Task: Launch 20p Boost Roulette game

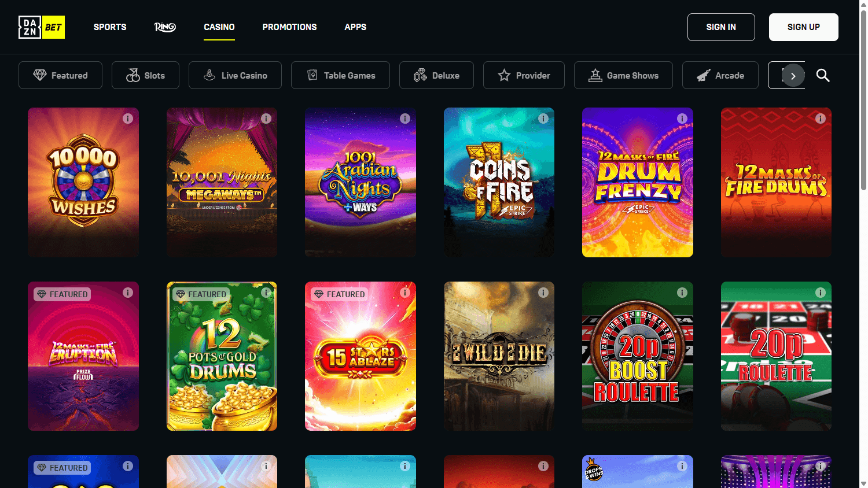Action: coord(638,356)
